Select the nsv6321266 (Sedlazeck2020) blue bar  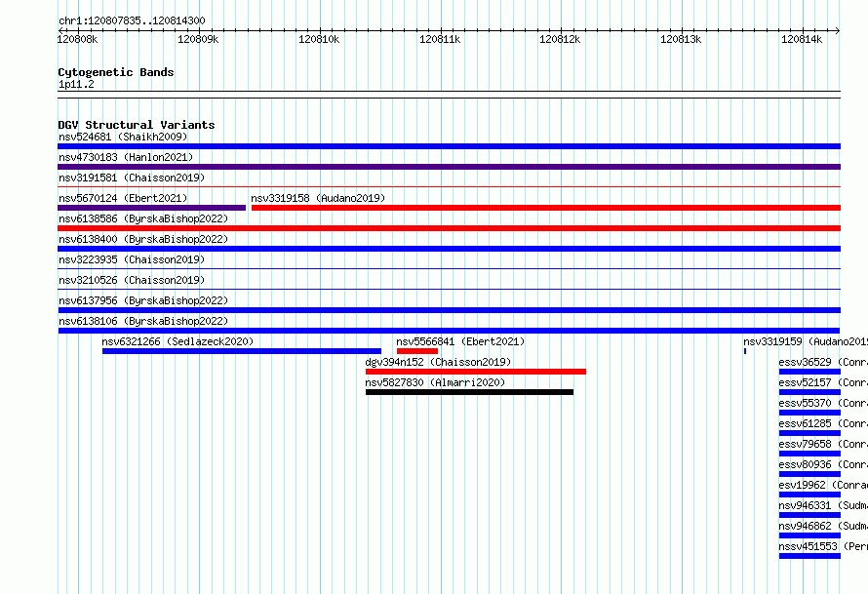[242, 351]
